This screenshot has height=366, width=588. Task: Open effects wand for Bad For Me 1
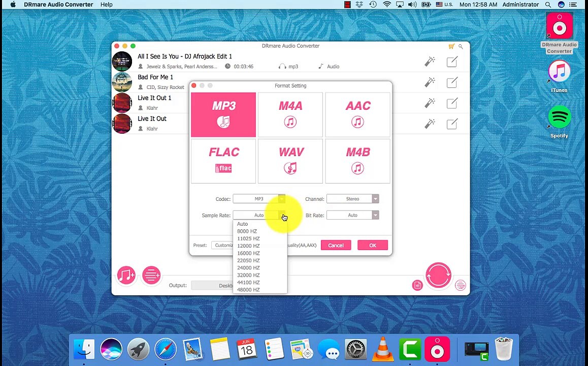(x=430, y=82)
